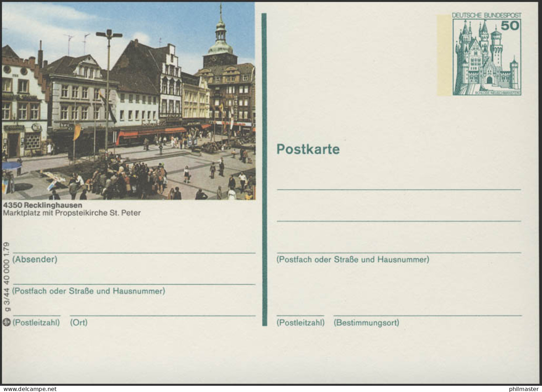Click the Absender writing line
Screen dimensions: 542x392
tap(134, 253)
